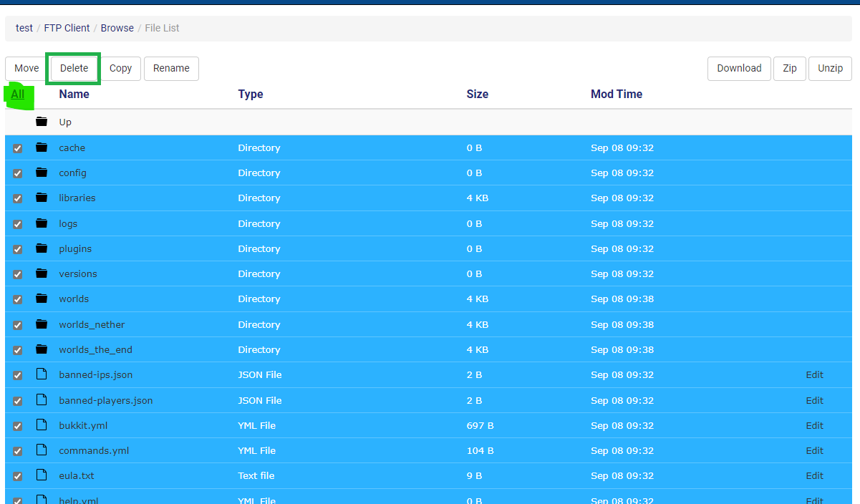Image resolution: width=860 pixels, height=504 pixels.
Task: Click the eula.txt file name
Action: coord(77,475)
